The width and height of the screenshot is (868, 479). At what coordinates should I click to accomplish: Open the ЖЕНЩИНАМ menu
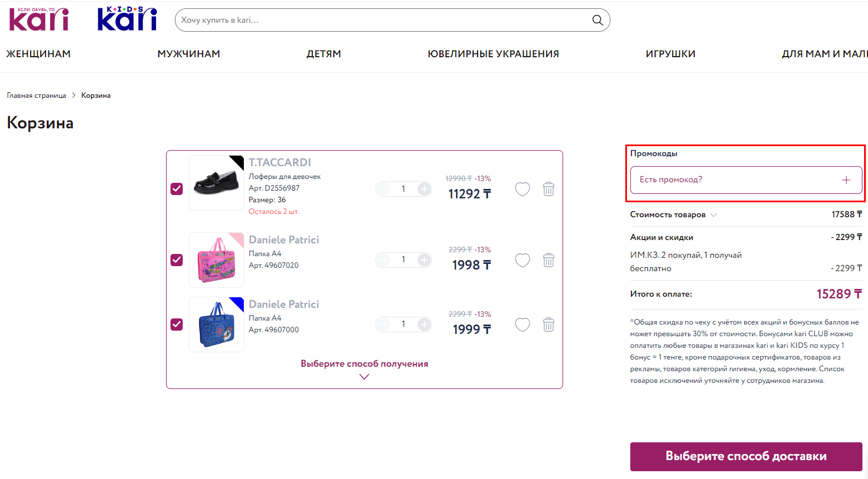pyautogui.click(x=38, y=54)
